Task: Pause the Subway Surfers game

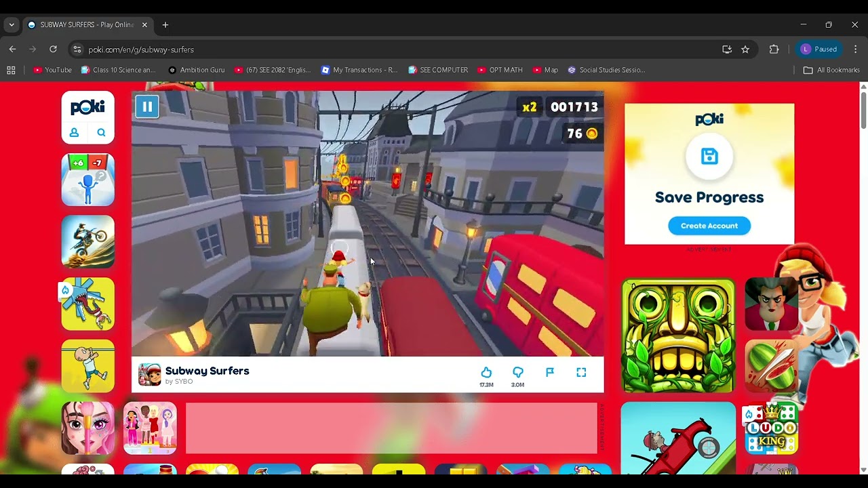Action: click(x=146, y=106)
